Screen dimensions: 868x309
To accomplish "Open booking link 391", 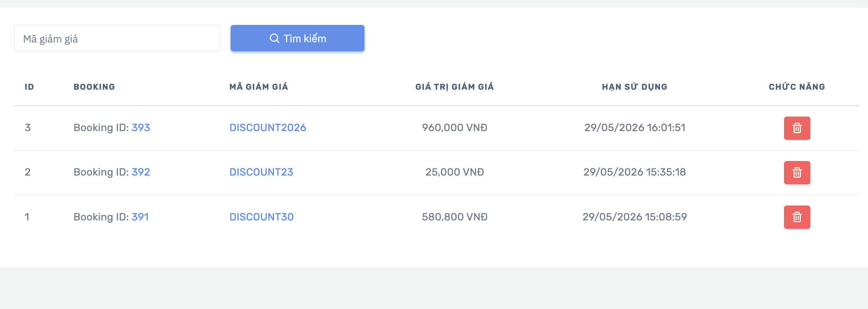I will coord(140,217).
